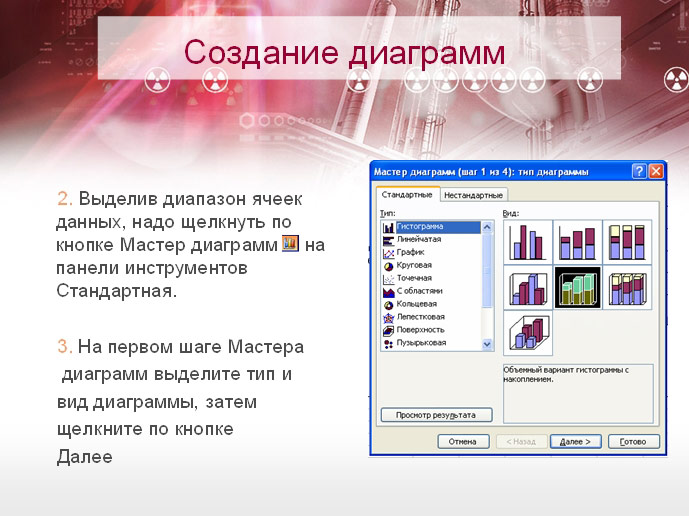Switch to the Нестандартные tab

tap(473, 195)
